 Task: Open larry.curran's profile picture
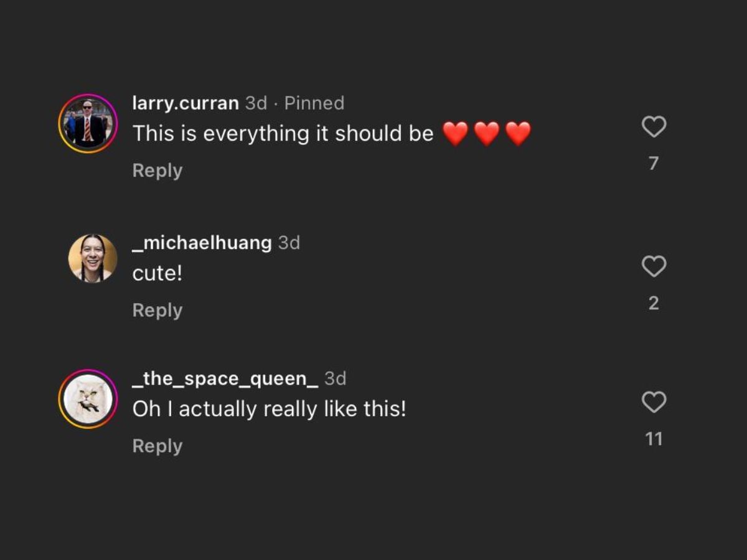88,123
